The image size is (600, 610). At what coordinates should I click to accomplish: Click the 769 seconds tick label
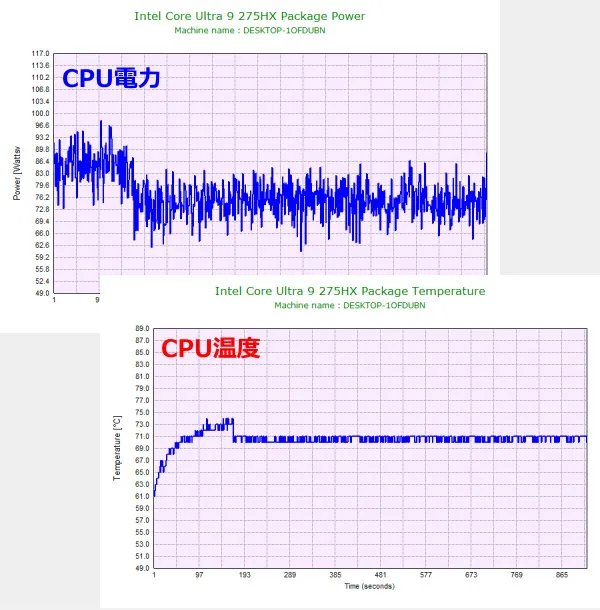pyautogui.click(x=517, y=575)
